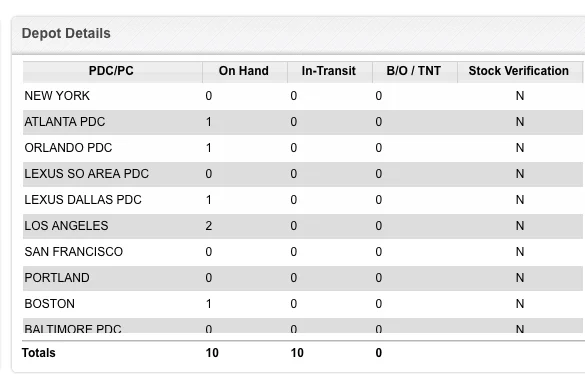Select the BOSTON row
The image size is (585, 374).
303,304
